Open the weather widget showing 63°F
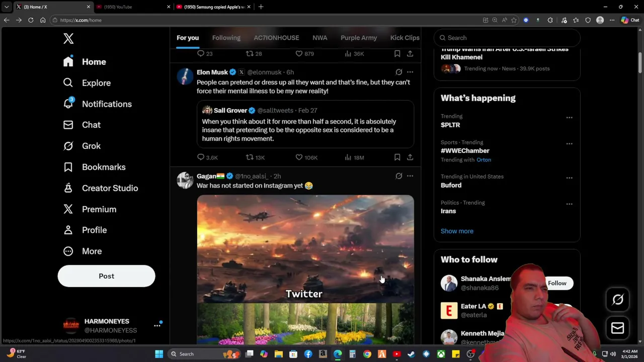 pos(16,354)
